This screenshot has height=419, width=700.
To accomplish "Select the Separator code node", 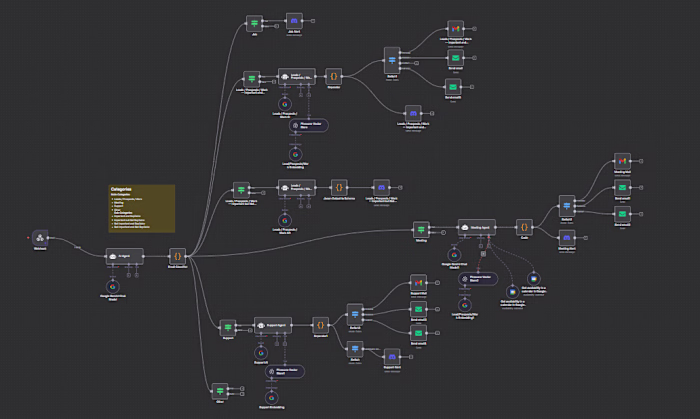I will click(x=333, y=76).
